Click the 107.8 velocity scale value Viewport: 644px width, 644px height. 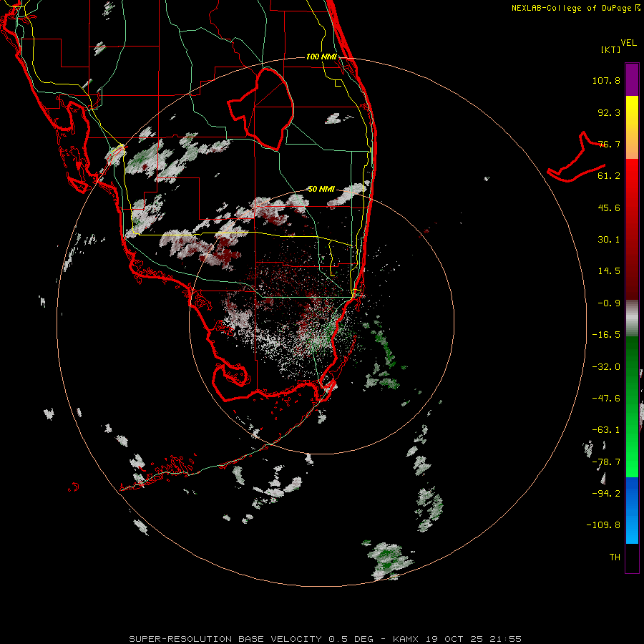(606, 80)
